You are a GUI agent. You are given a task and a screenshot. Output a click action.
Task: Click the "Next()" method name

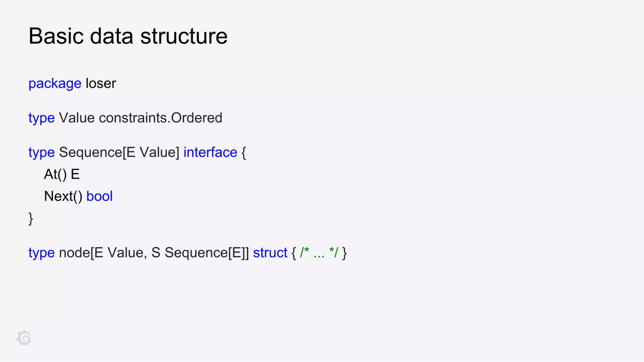tap(63, 196)
